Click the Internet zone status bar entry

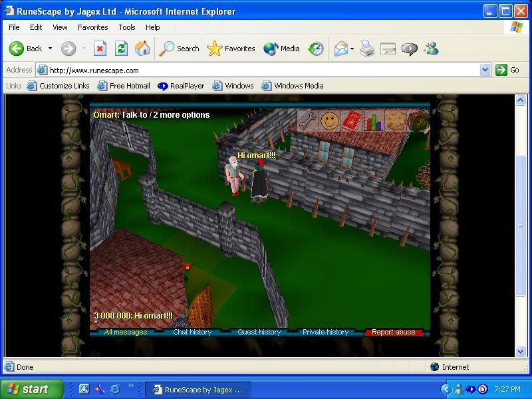tap(449, 367)
